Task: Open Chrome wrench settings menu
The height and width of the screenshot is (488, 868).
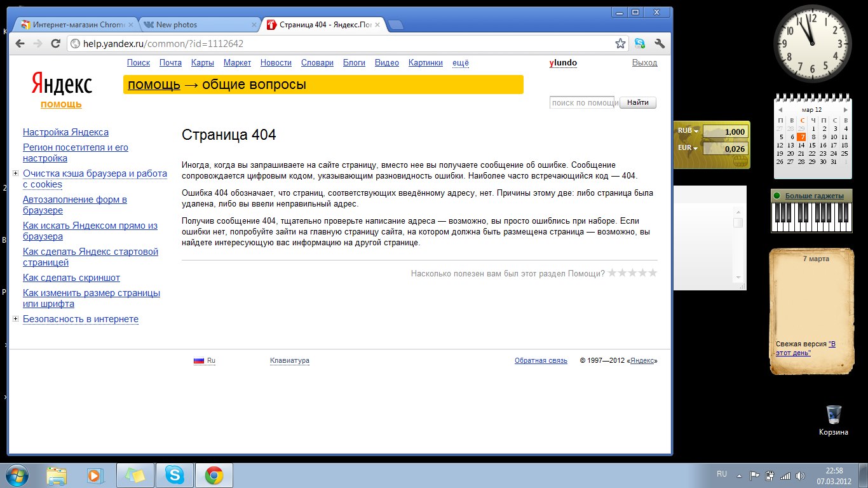Action: pos(659,43)
